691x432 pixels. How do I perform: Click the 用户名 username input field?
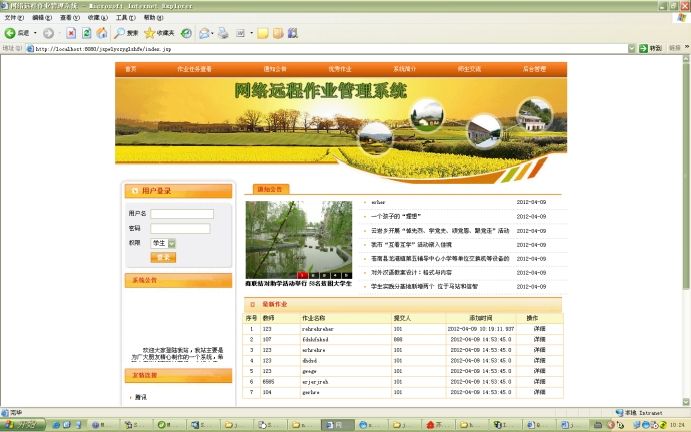coord(182,214)
